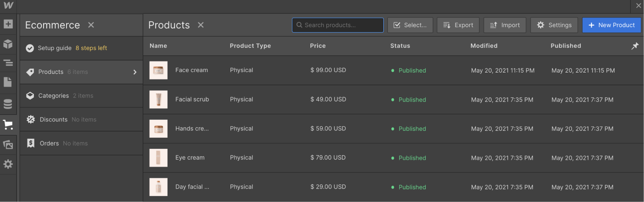
Task: Open the Face cream product thumbnail
Action: 158,70
